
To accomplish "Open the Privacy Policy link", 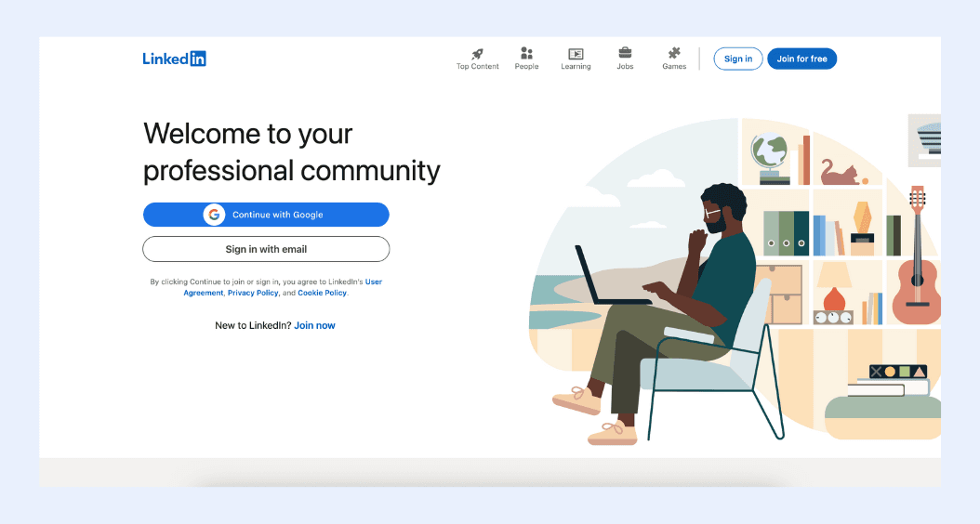I will tap(253, 293).
